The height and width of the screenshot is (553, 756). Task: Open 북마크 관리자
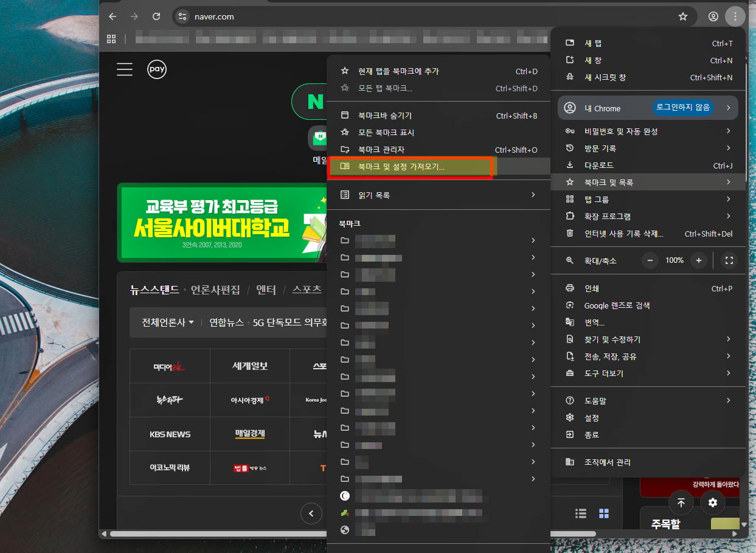[x=439, y=150]
